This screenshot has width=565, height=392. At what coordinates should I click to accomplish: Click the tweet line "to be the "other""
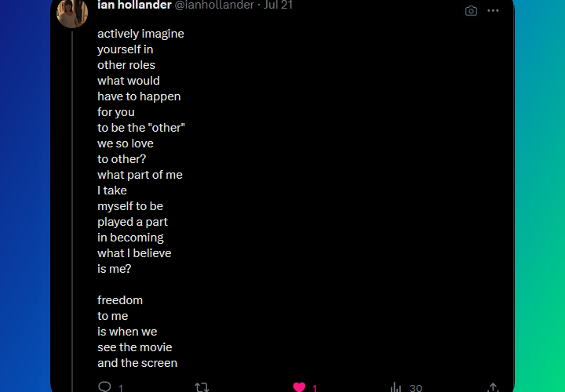click(x=141, y=128)
